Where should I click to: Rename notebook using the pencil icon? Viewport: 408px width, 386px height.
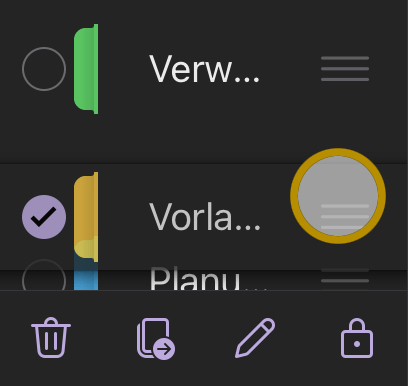pos(255,338)
